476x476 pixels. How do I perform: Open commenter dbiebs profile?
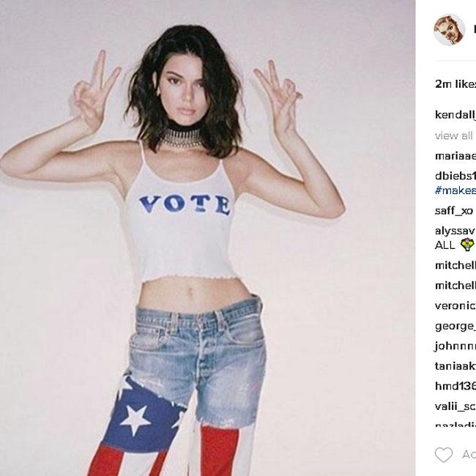(x=455, y=176)
